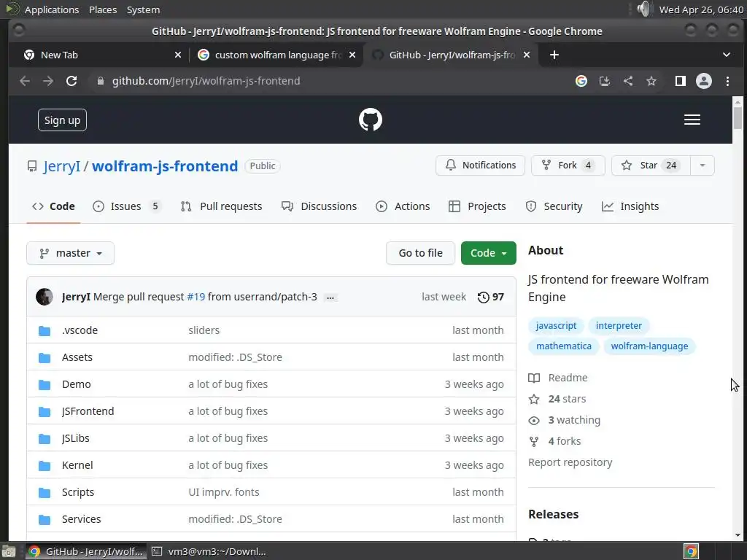Image resolution: width=747 pixels, height=560 pixels.
Task: Click Report repository
Action: pos(570,462)
